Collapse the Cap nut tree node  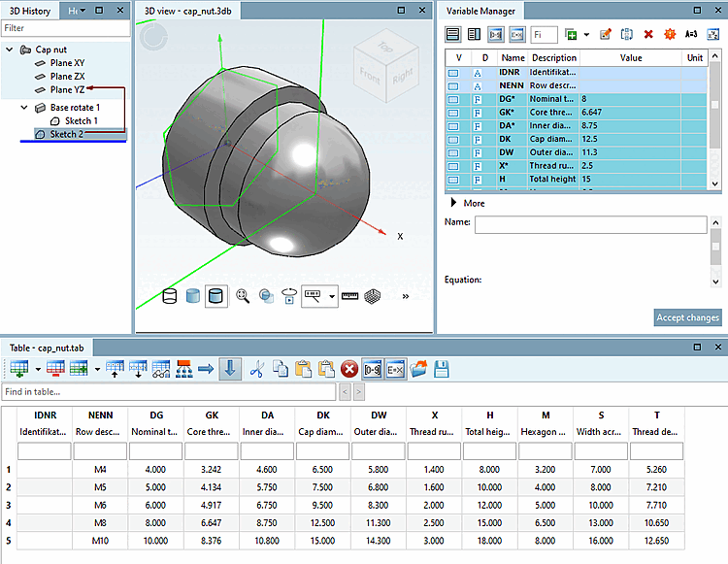[x=10, y=49]
